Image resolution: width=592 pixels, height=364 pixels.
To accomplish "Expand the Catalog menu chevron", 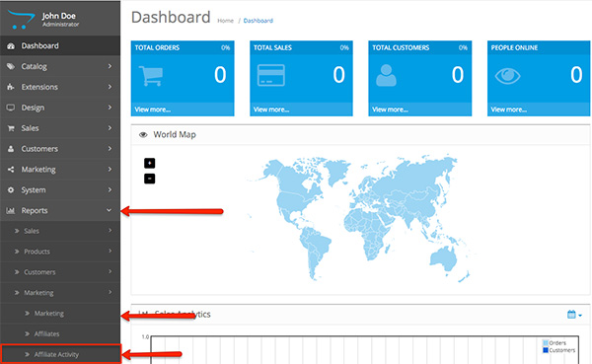I will tap(110, 66).
